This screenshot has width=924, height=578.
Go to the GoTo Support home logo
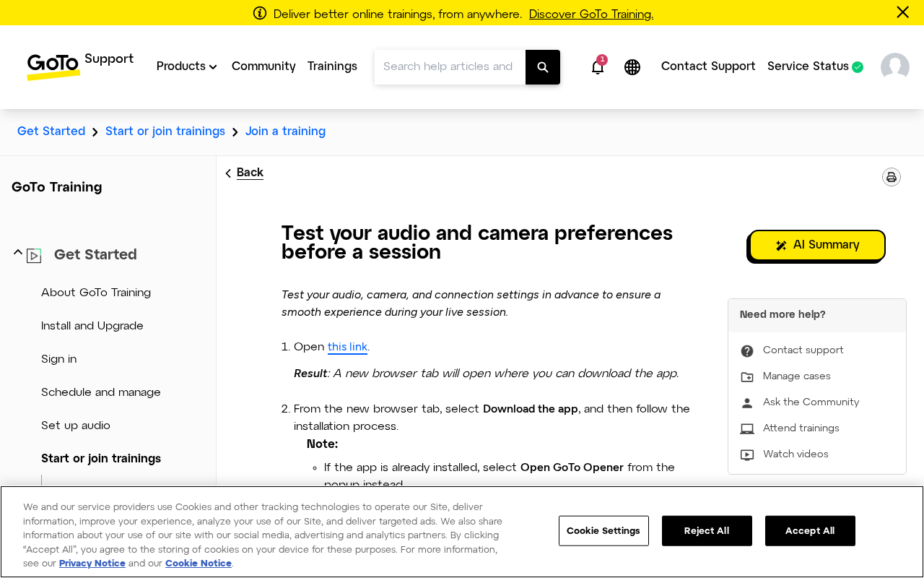coord(80,66)
